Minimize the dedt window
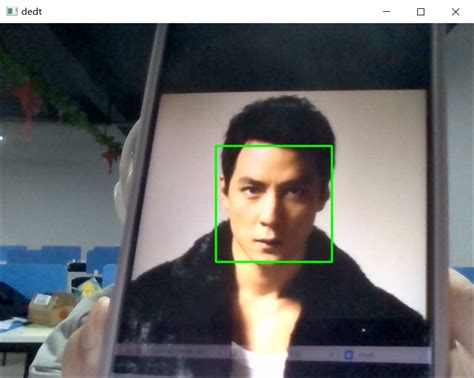 (x=386, y=12)
